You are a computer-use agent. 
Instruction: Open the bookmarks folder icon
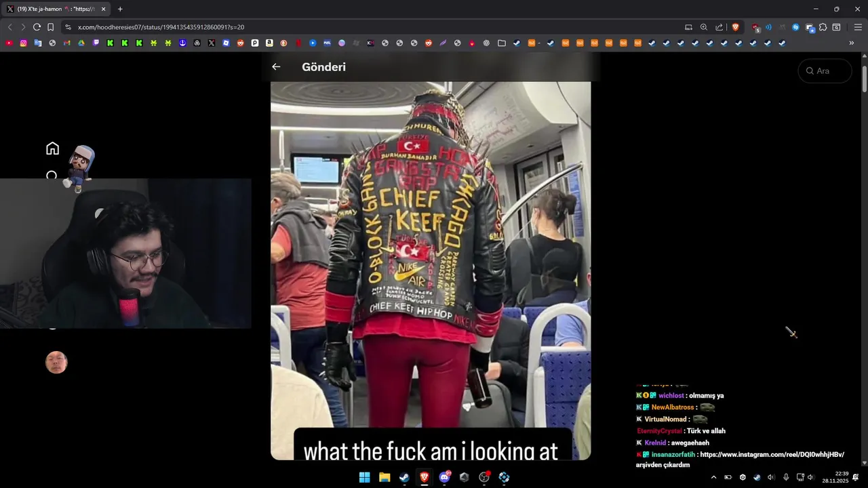(501, 43)
